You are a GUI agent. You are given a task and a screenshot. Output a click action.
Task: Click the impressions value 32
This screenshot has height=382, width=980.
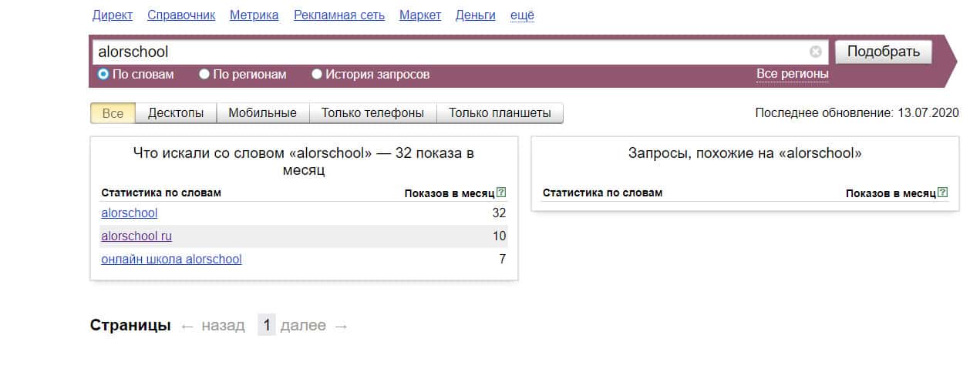pyautogui.click(x=499, y=213)
